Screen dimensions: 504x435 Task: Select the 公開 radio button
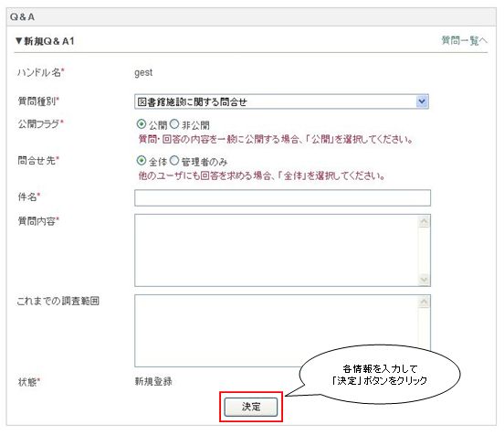(142, 124)
